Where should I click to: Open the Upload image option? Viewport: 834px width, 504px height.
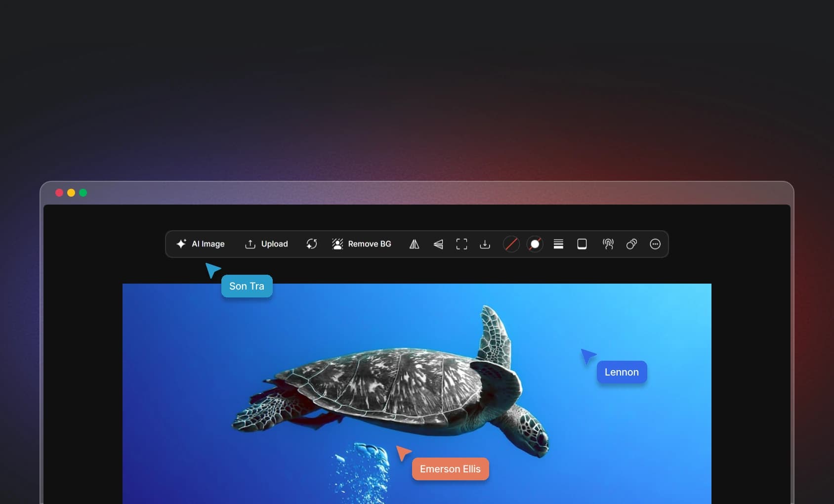click(x=266, y=244)
